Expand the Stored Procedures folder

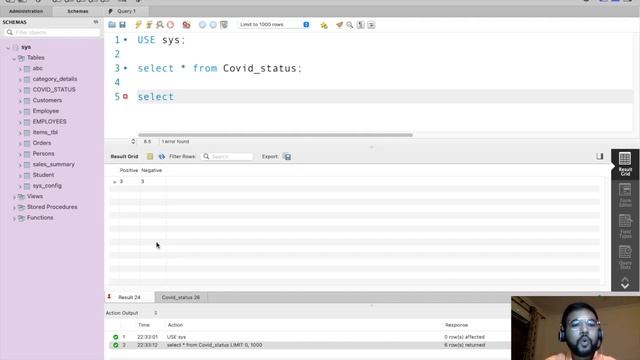(x=14, y=207)
